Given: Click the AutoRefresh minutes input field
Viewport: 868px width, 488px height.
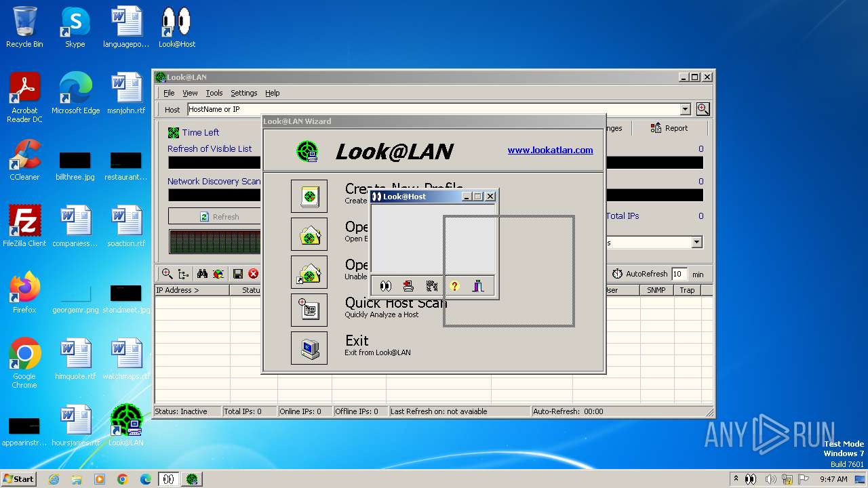Looking at the screenshot, I should 679,274.
